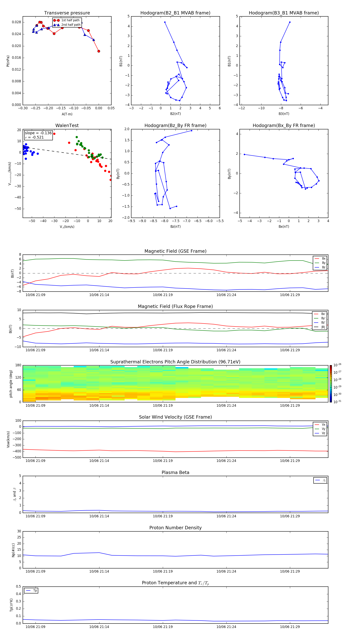Click the "Bx(nT)" x-axis label
Image resolution: width=351 pixels, height=644 pixels.
(x=284, y=227)
